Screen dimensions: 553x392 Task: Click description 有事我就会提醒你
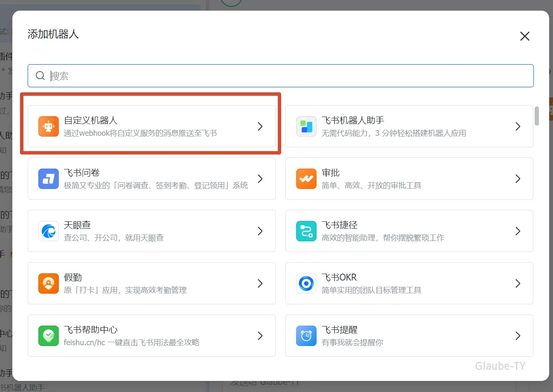[352, 343]
